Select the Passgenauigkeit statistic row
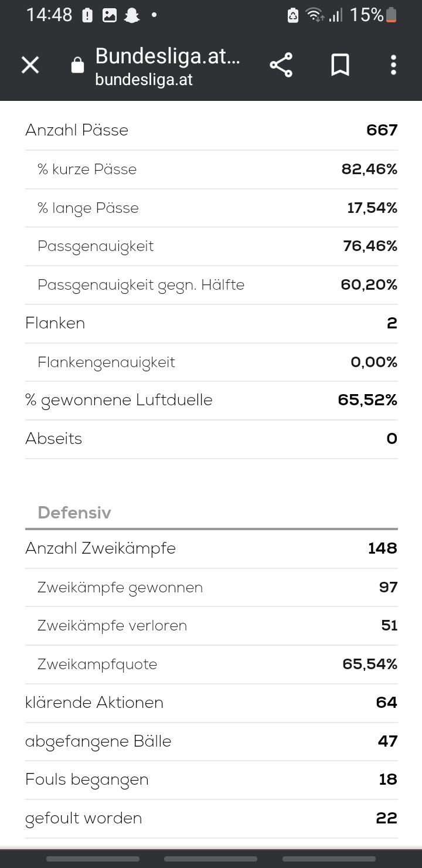 (211, 246)
